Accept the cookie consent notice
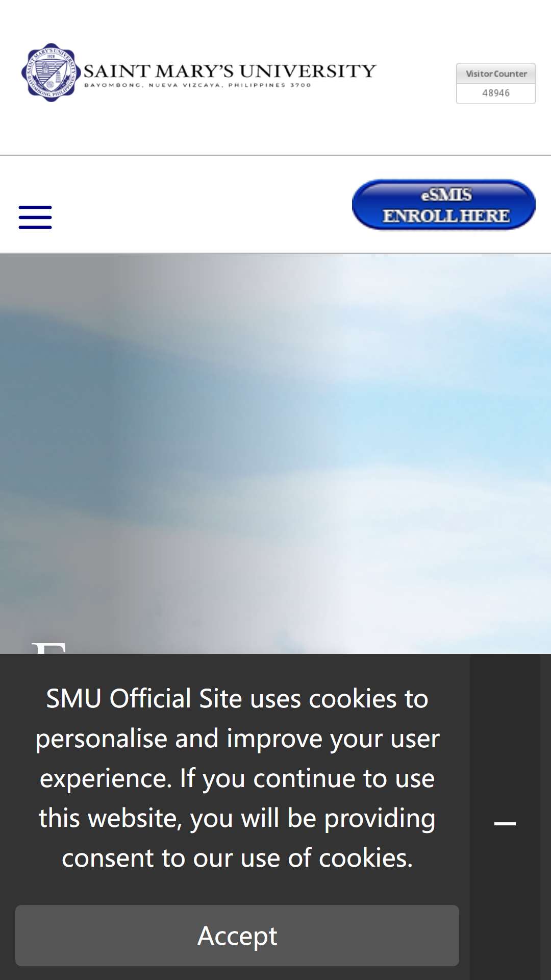The height and width of the screenshot is (980, 551). tap(237, 936)
